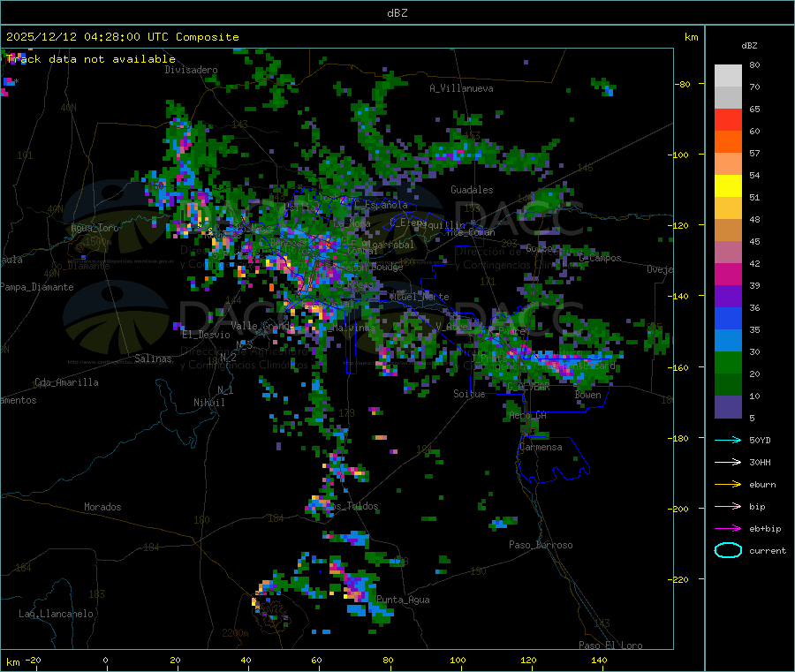The image size is (795, 672).
Task: Select the magenta 39-42 dBZ swatch
Action: 728,274
